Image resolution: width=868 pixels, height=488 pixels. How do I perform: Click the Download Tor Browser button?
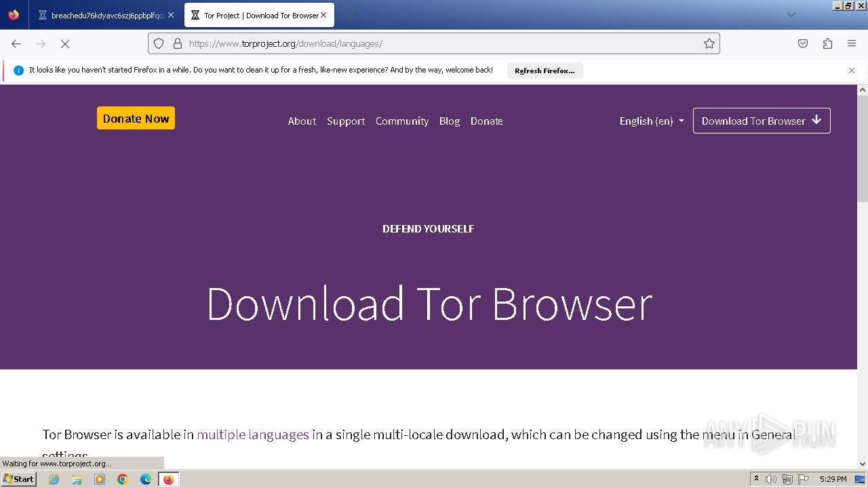762,121
